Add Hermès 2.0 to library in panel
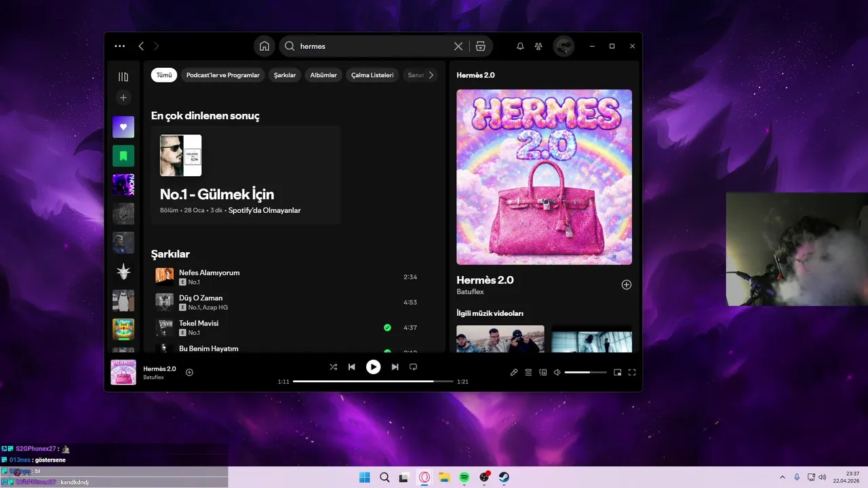The width and height of the screenshot is (868, 488). click(x=627, y=285)
